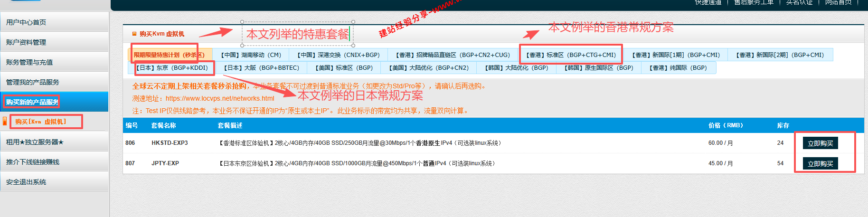Select 【香港】新国际[1期] tab
The height and width of the screenshot is (217, 868).
675,55
